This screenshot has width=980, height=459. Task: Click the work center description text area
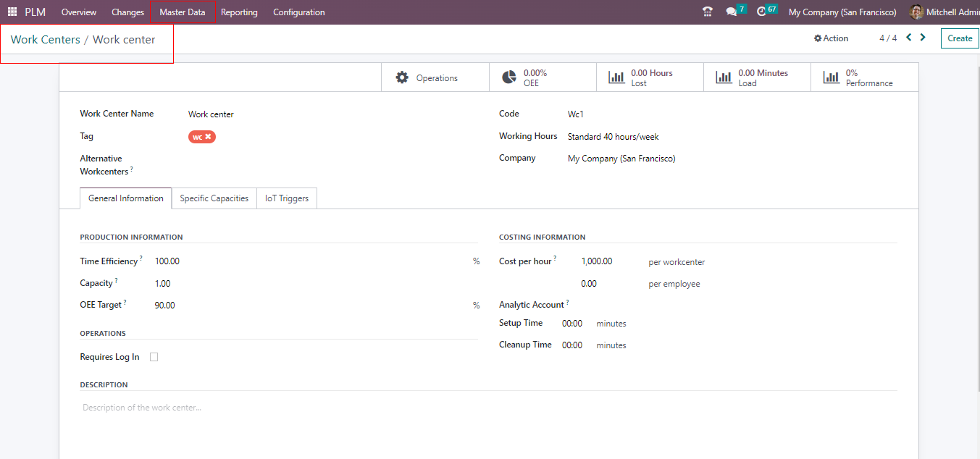(x=489, y=408)
